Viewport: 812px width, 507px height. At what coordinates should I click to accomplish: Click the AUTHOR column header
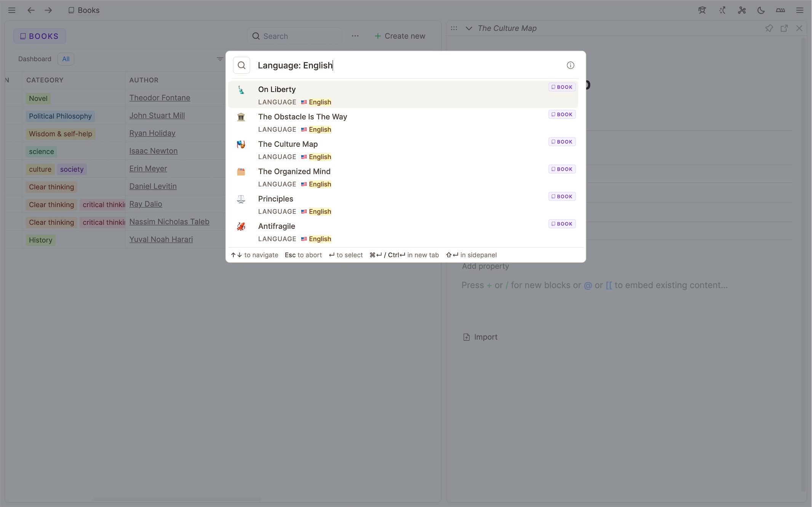(x=144, y=80)
